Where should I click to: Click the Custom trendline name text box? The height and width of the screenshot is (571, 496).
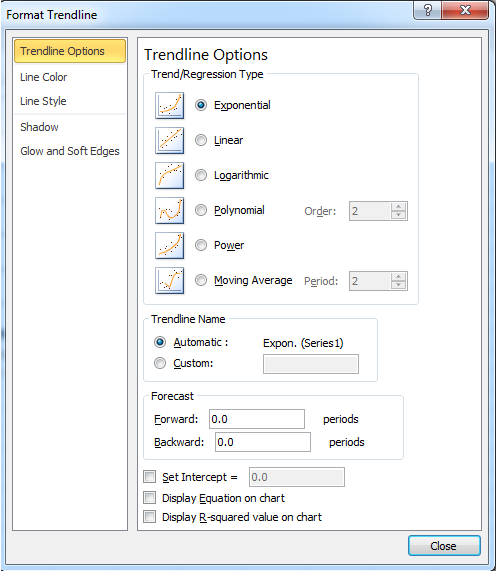click(x=311, y=364)
